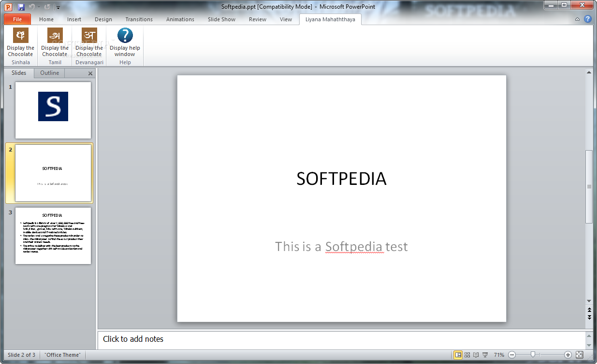Click the zoom slider handle
597x364 pixels.
point(533,355)
